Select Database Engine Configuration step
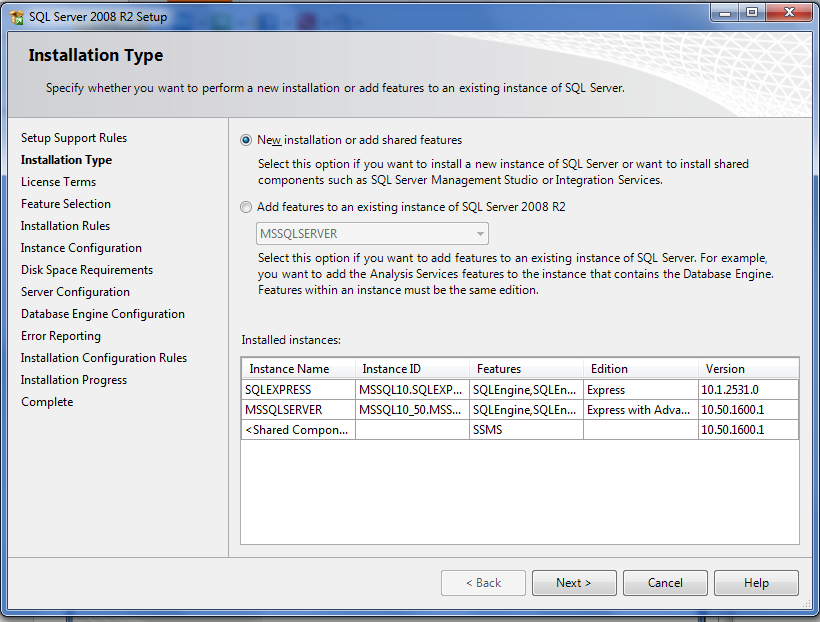 click(x=103, y=314)
